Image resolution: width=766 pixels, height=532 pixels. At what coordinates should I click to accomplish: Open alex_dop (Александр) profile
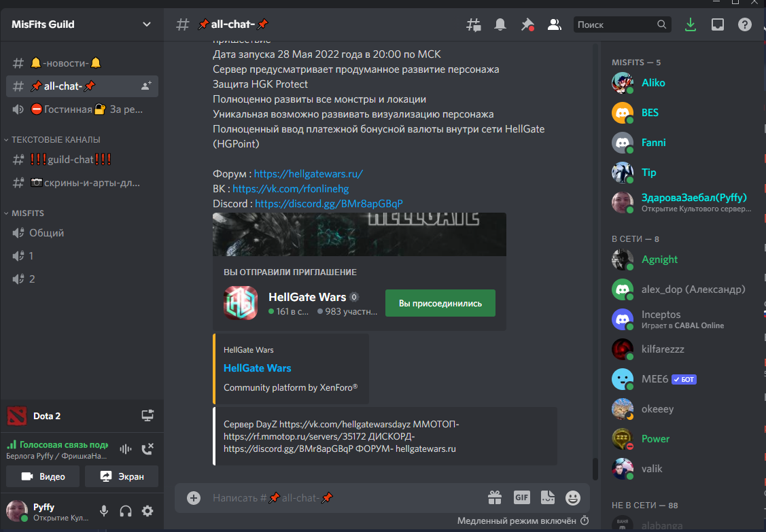click(682, 289)
